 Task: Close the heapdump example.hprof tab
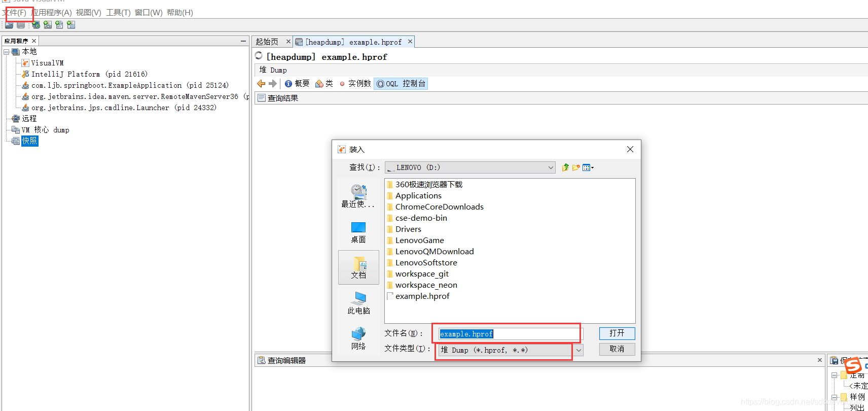[410, 42]
